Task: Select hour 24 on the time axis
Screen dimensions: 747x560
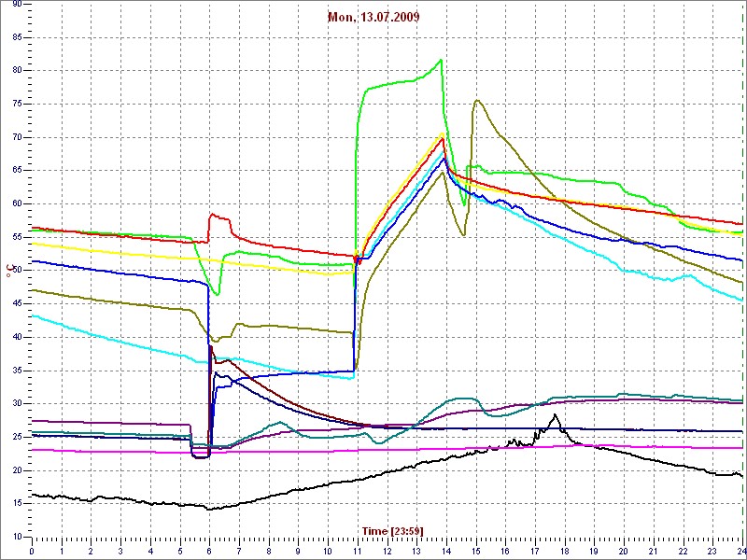Action: pyautogui.click(x=740, y=551)
